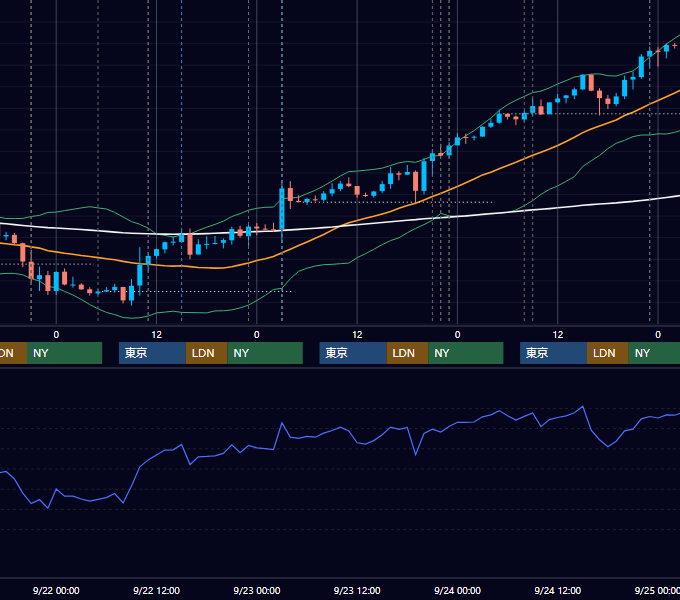Click the 9/22 12:00 date label
The image size is (680, 600).
point(156,590)
